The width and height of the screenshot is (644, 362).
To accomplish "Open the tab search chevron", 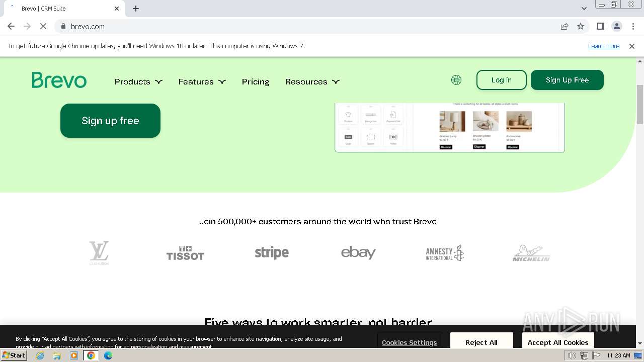I will tap(584, 9).
